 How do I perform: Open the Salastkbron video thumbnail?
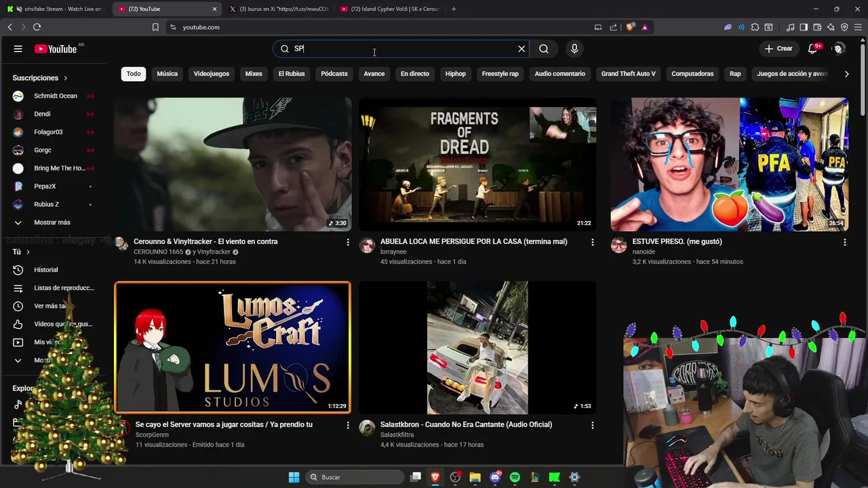tap(477, 347)
